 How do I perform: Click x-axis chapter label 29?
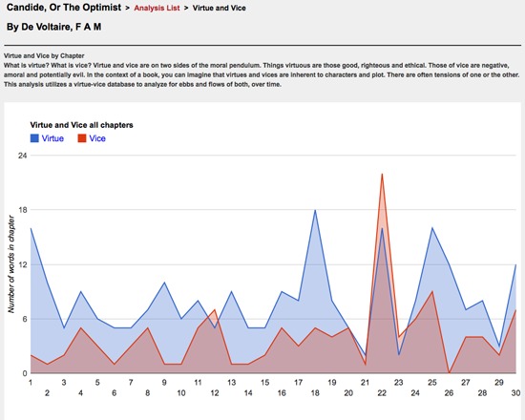pos(499,383)
